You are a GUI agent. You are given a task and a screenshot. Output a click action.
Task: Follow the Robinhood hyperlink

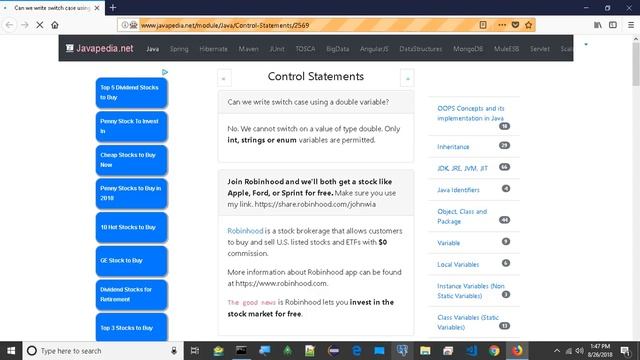click(x=245, y=231)
